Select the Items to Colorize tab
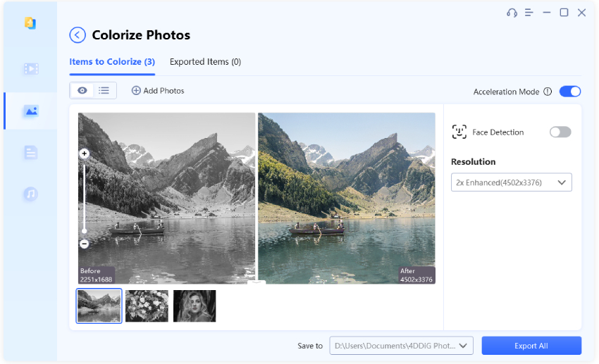Image resolution: width=599 pixels, height=364 pixels. (x=112, y=62)
